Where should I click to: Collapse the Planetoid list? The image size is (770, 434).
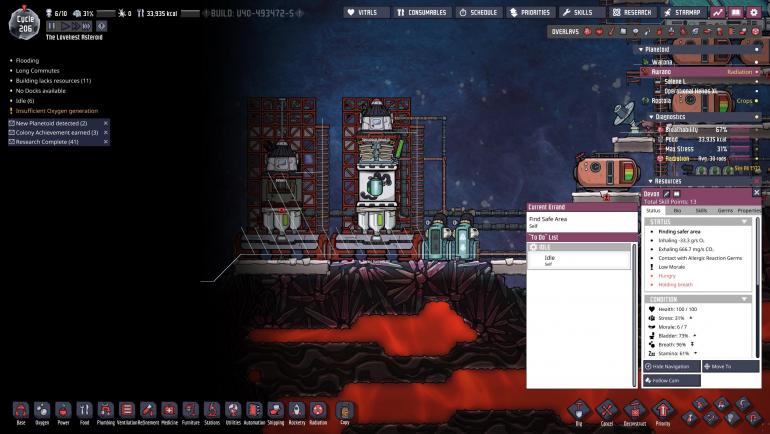pos(640,50)
